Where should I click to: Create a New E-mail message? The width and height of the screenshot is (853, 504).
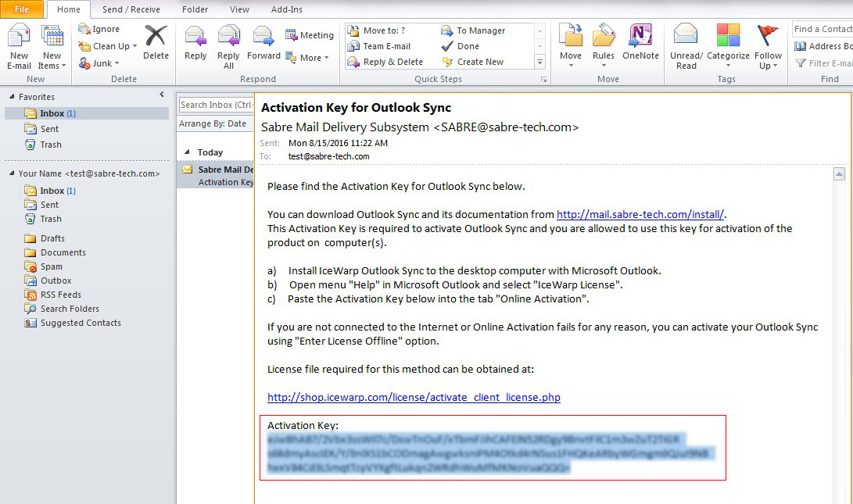pyautogui.click(x=19, y=47)
